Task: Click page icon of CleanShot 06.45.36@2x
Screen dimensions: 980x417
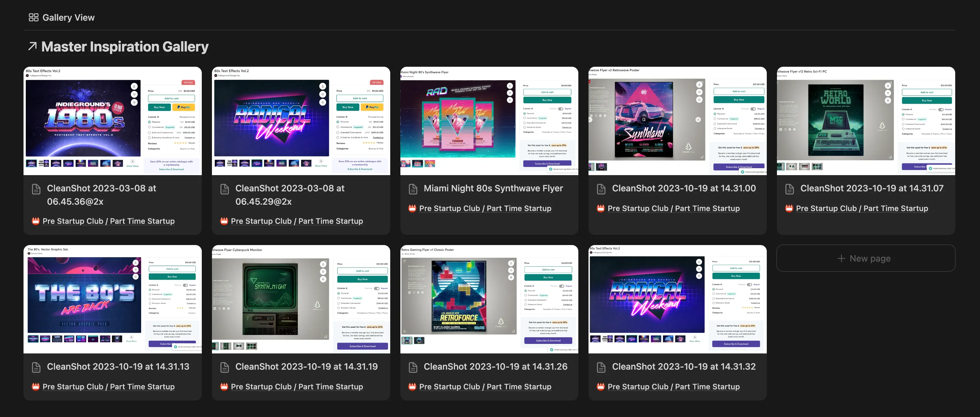Action: pyautogui.click(x=36, y=189)
